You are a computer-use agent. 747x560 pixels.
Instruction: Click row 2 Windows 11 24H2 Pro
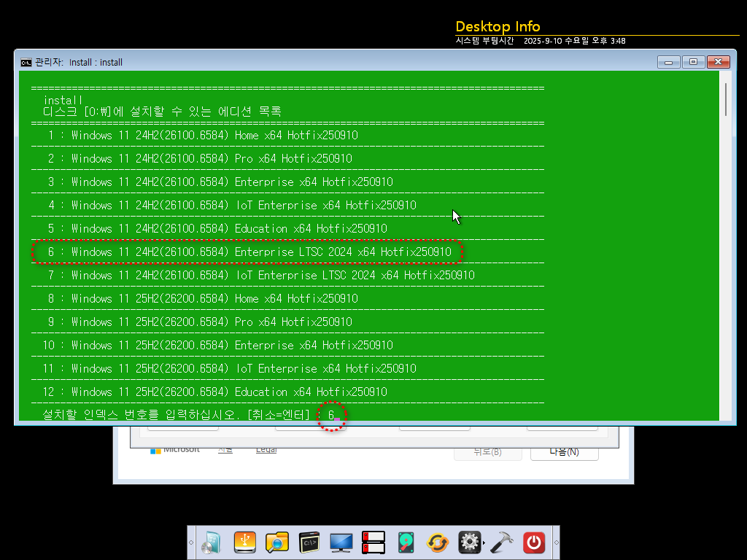point(200,158)
